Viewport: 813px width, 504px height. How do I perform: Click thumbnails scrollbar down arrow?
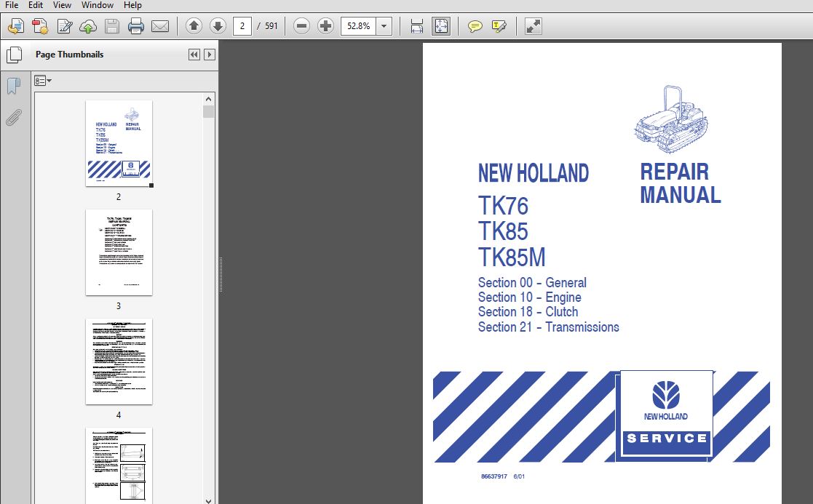[208, 500]
